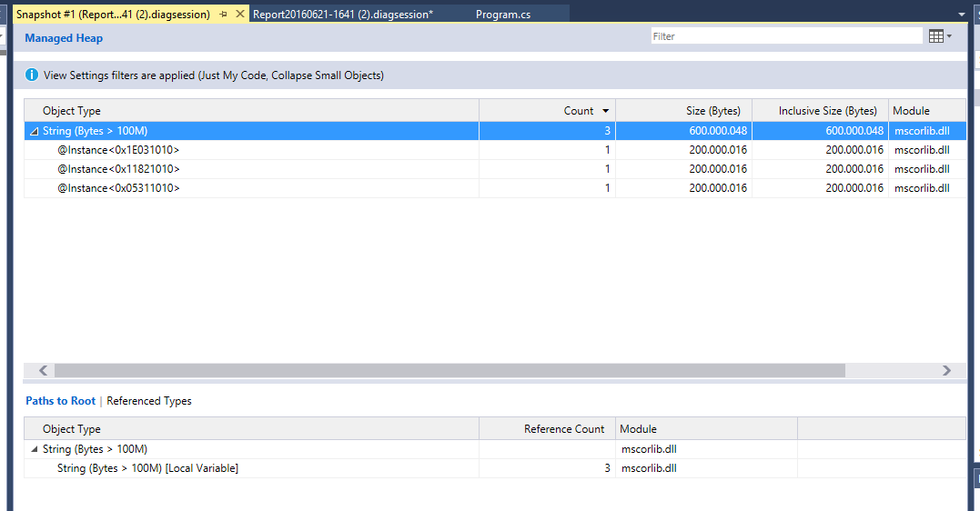The width and height of the screenshot is (980, 511).
Task: Click the Filter input field
Action: pyautogui.click(x=786, y=36)
